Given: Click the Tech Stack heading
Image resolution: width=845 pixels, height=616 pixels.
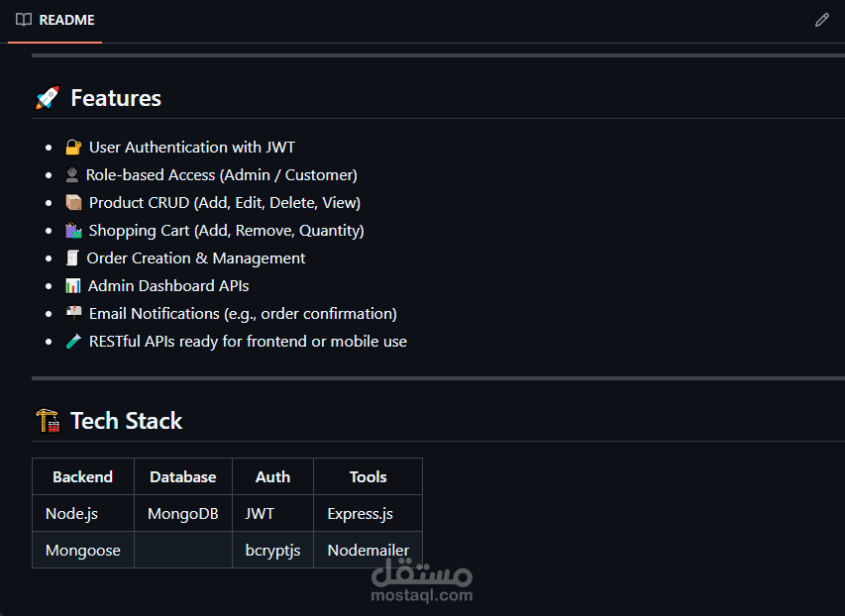Looking at the screenshot, I should 127,421.
